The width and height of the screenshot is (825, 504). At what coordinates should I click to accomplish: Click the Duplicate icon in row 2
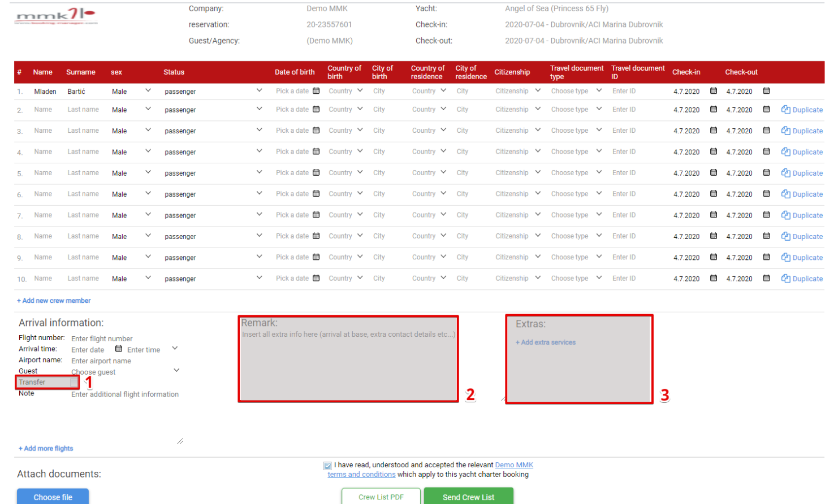pos(785,110)
